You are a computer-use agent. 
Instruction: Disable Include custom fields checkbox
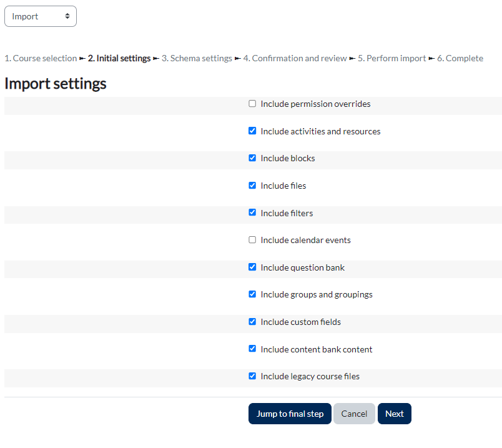tap(252, 322)
